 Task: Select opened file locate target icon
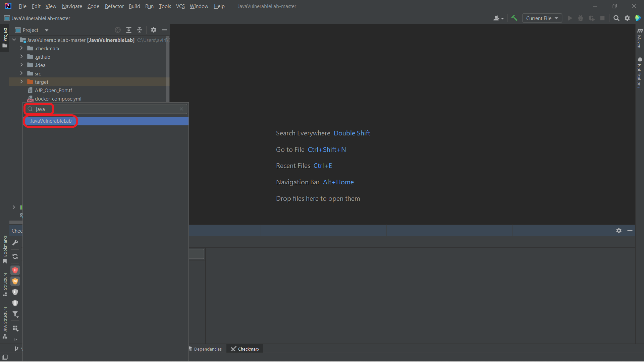click(118, 30)
